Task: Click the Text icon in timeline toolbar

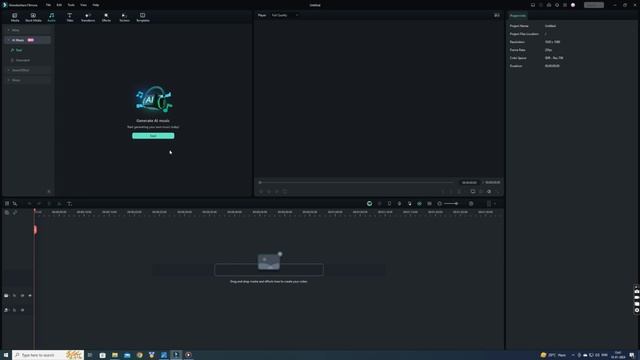Action: coord(69,203)
